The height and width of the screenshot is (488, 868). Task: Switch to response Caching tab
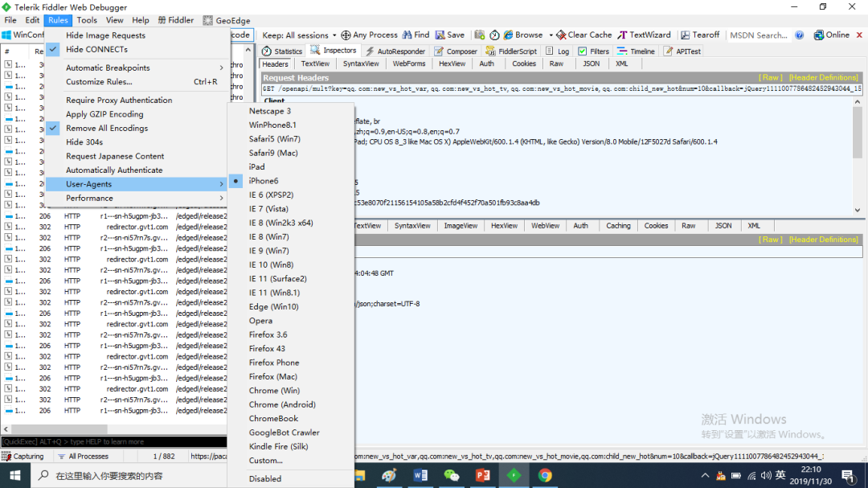coord(618,225)
